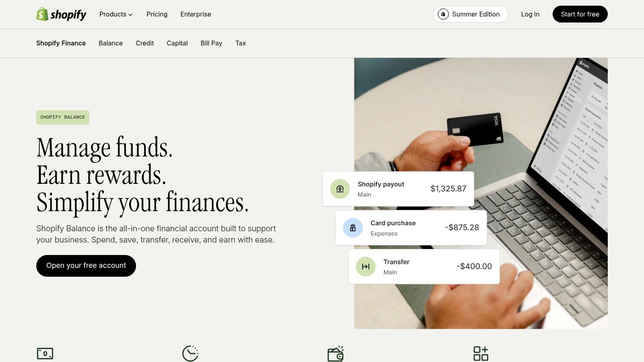The height and width of the screenshot is (362, 644).
Task: Open the Pricing page
Action: tap(157, 14)
